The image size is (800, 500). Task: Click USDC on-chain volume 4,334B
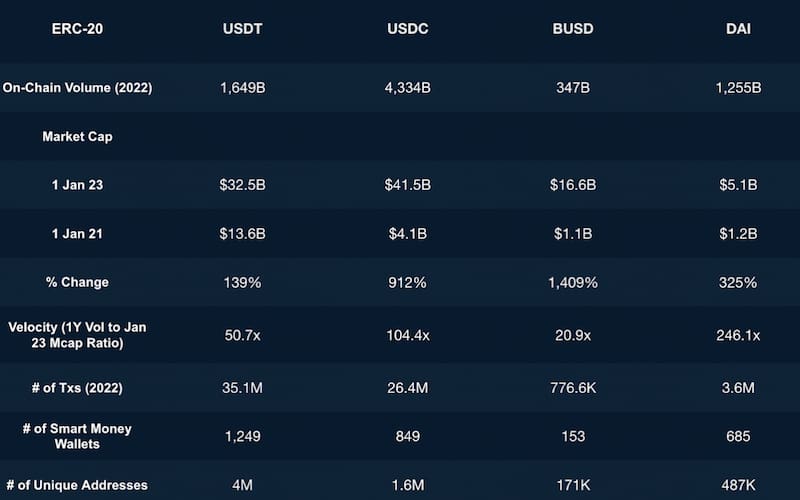pos(407,87)
